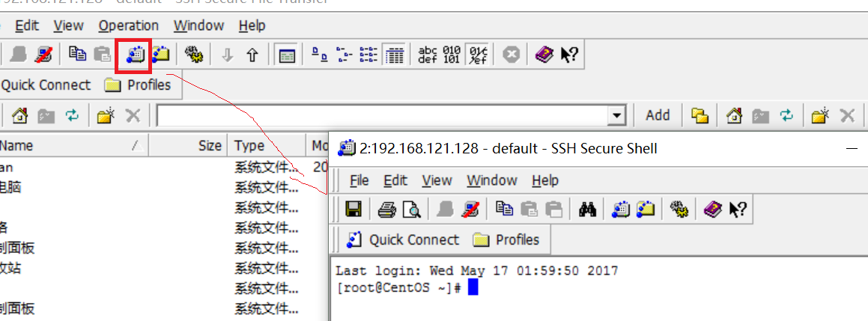The height and width of the screenshot is (321, 868).
Task: Switch to Large Icons view
Action: pyautogui.click(x=319, y=54)
